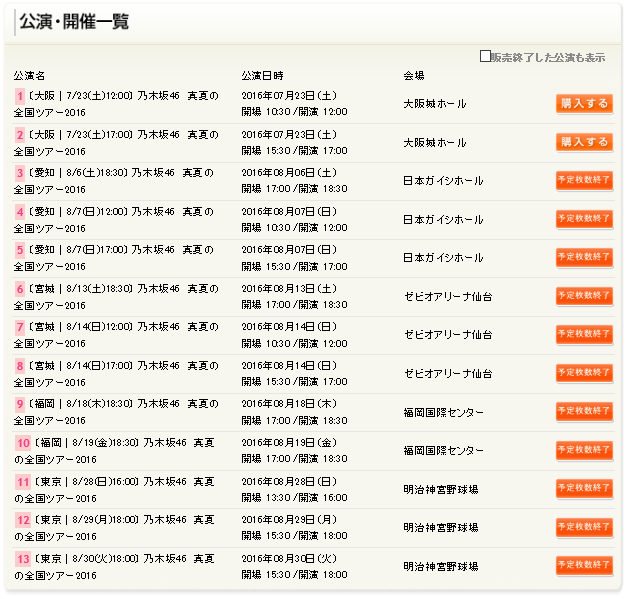Click show title 〔宮城 | 8/13(土)18:30〕
The image size is (627, 599).
click(80, 289)
